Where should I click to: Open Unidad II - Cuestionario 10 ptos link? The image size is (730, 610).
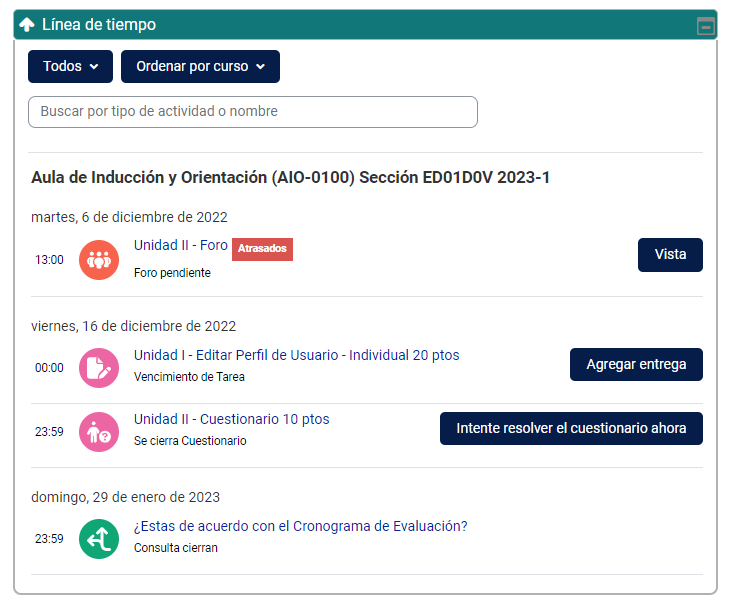[x=231, y=419]
